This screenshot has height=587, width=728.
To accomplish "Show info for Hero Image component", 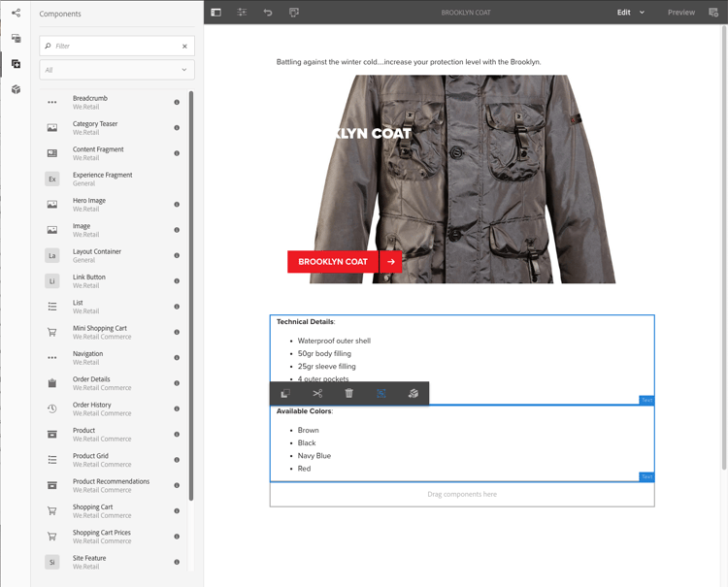I will 177,204.
